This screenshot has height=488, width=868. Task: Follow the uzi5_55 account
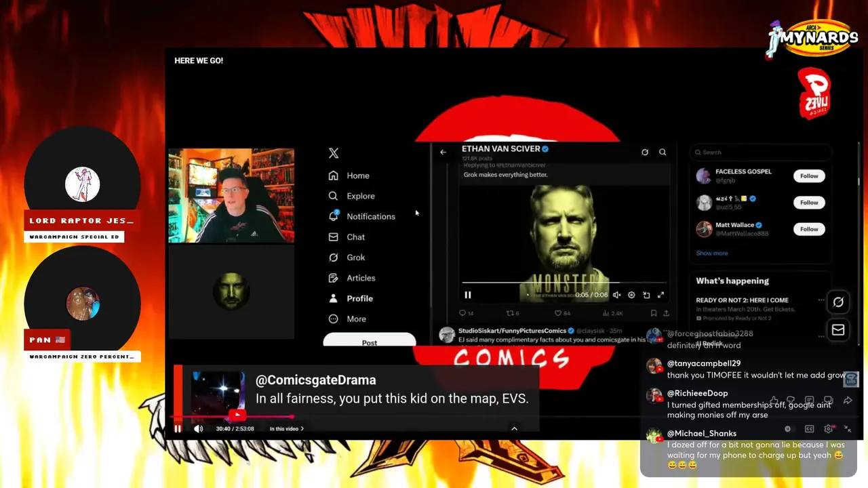[809, 202]
